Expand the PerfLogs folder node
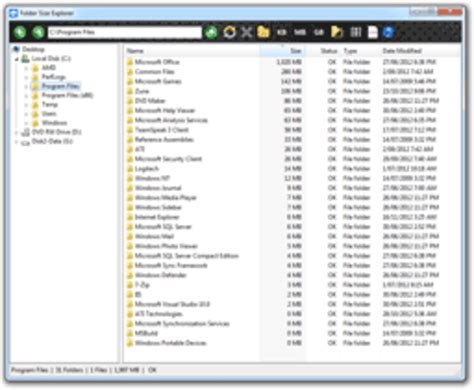This screenshot has width=474, height=390. [26, 77]
